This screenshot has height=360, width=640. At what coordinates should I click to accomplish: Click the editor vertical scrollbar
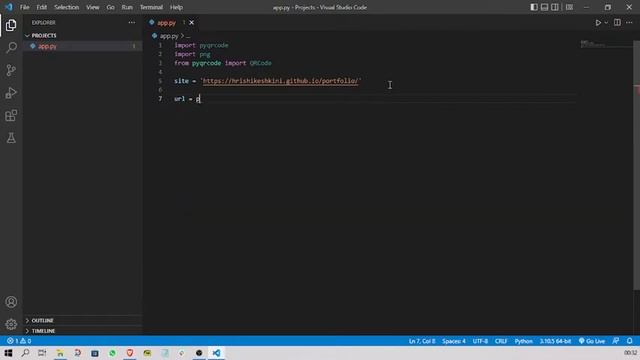[x=636, y=165]
